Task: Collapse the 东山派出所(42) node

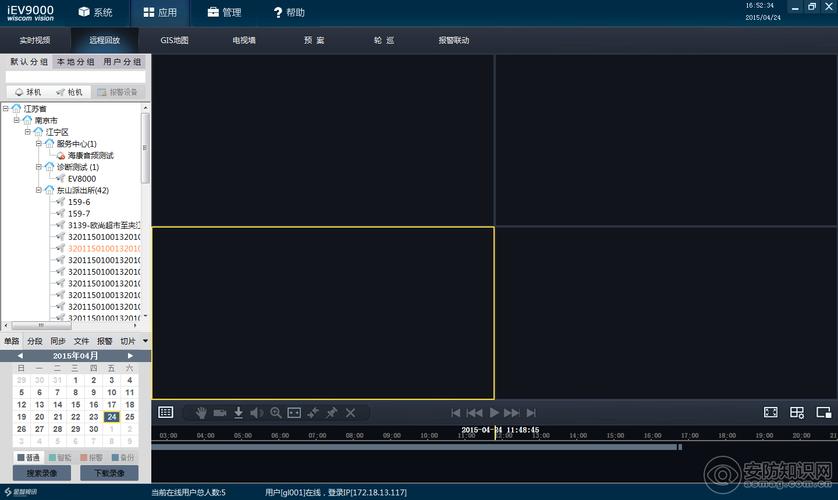Action: (38, 190)
